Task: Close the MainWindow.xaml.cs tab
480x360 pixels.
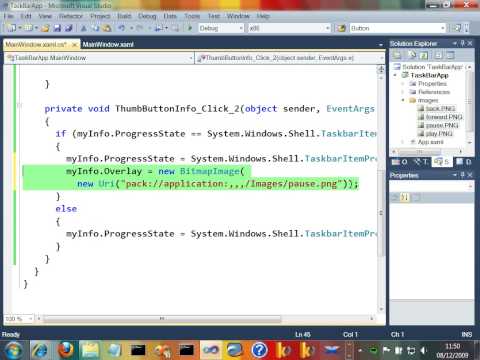Action: pyautogui.click(x=75, y=44)
